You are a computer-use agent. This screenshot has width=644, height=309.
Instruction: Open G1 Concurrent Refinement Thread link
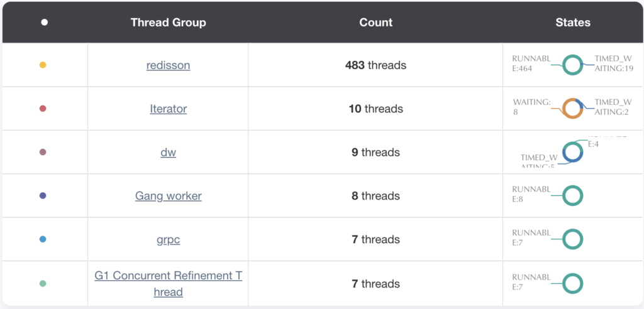[x=168, y=284]
